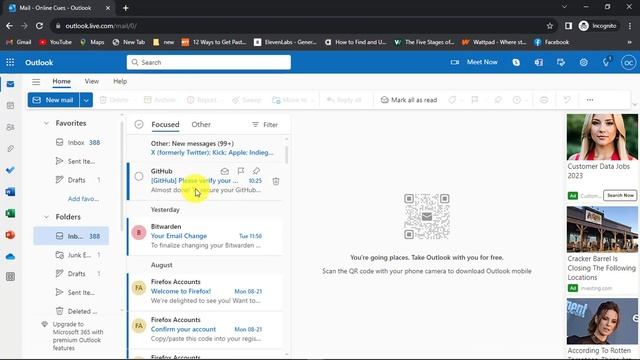
Task: Open Skype icon in Outlook header
Action: (x=516, y=62)
